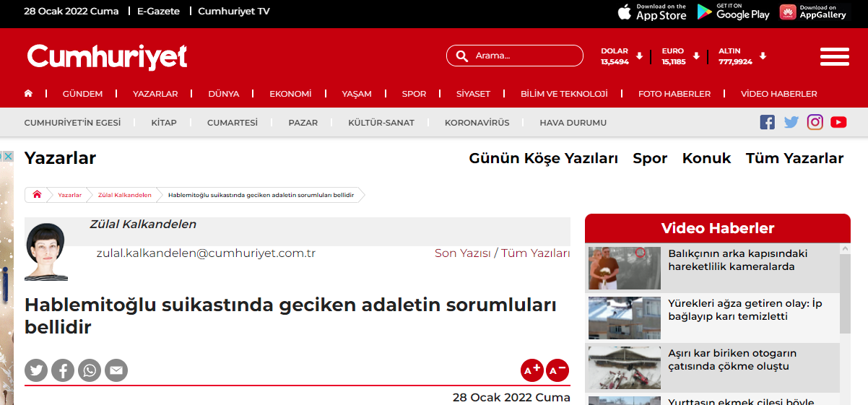Click the home icon in navigation bar
The height and width of the screenshot is (405, 868).
coord(29,94)
